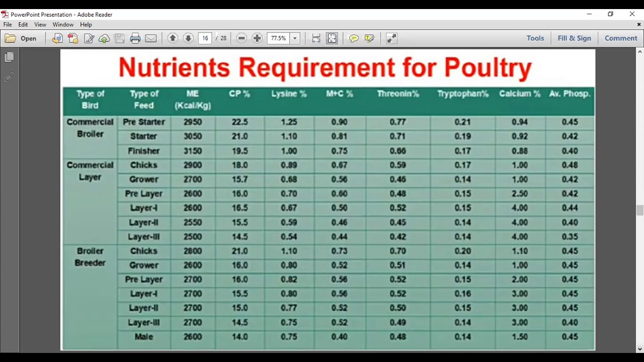Click the sign or edit document icon
Screen dimensions: 644x362
89,38
